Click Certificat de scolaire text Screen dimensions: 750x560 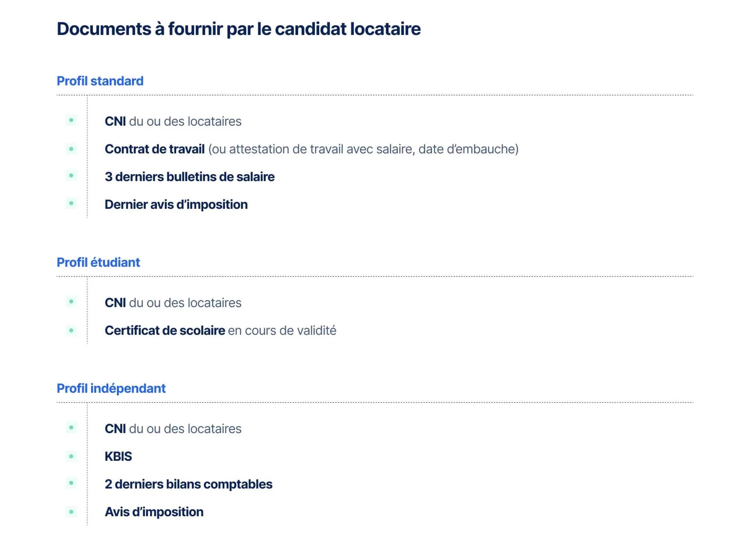pos(164,330)
